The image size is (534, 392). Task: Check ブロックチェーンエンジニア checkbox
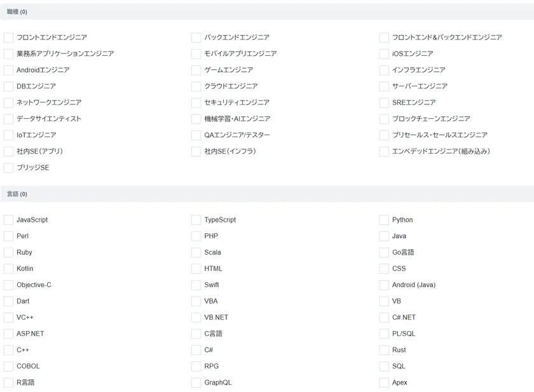pos(384,119)
